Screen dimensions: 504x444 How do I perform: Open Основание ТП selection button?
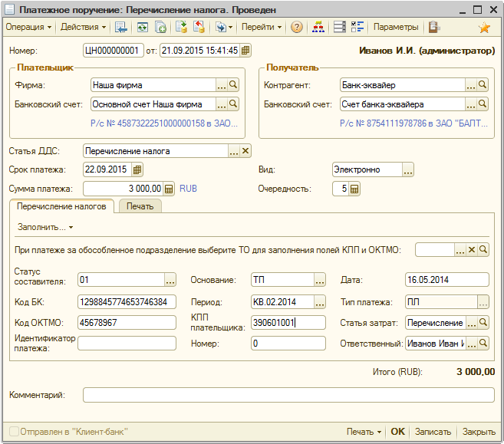(x=319, y=280)
